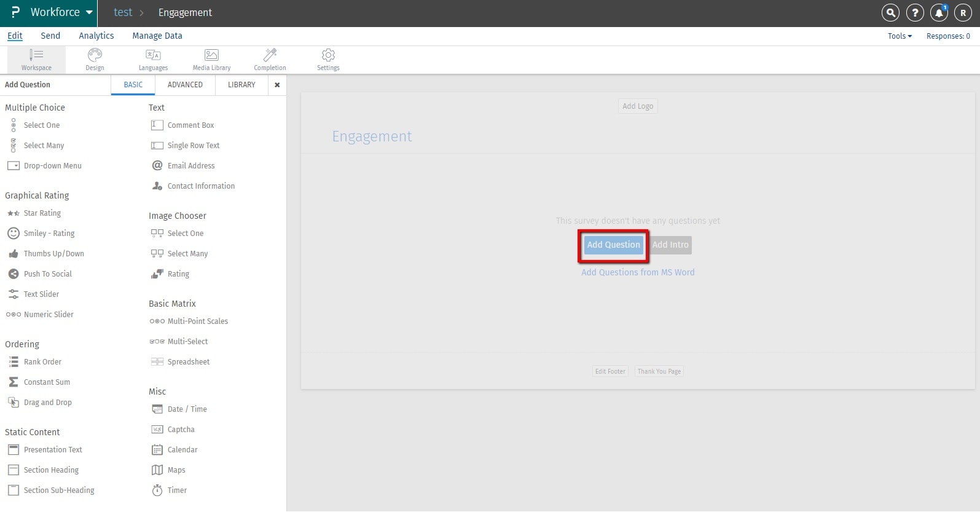The image size is (980, 512).
Task: Add a Spreadsheet matrix question
Action: click(x=180, y=362)
